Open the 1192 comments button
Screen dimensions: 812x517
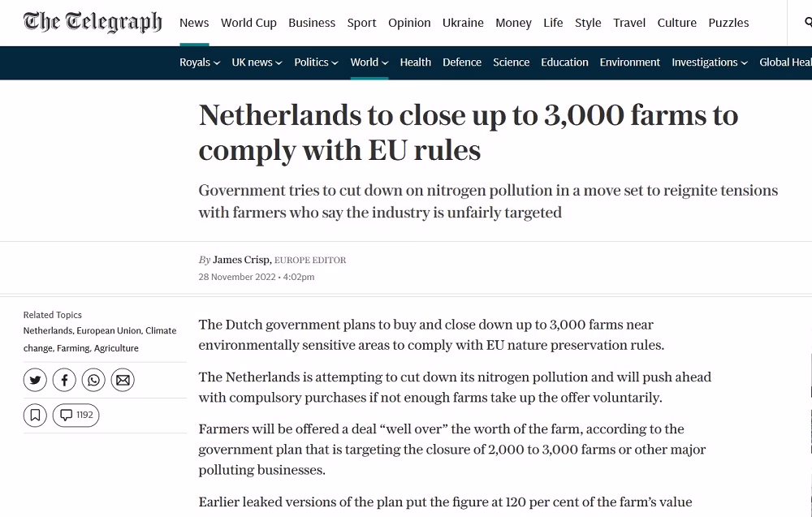[x=76, y=415]
